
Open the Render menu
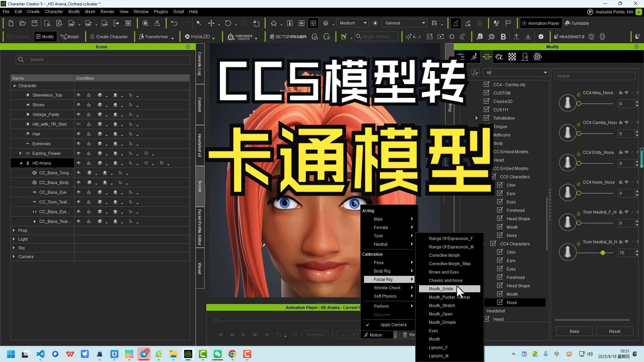point(107,11)
